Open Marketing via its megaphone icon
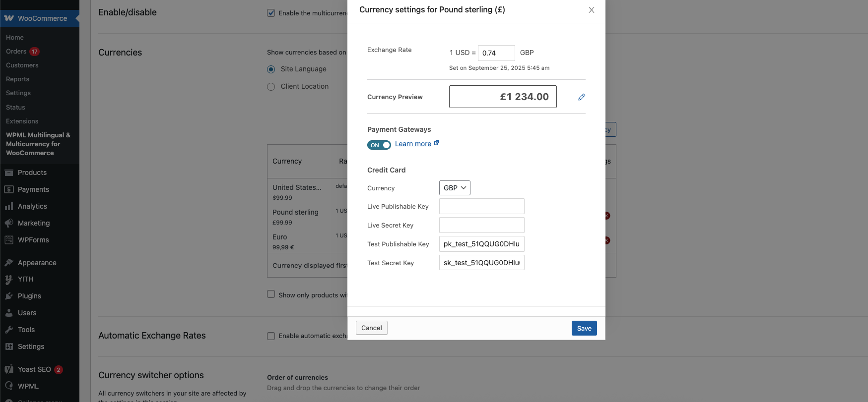This screenshot has width=868, height=402. pyautogui.click(x=9, y=223)
